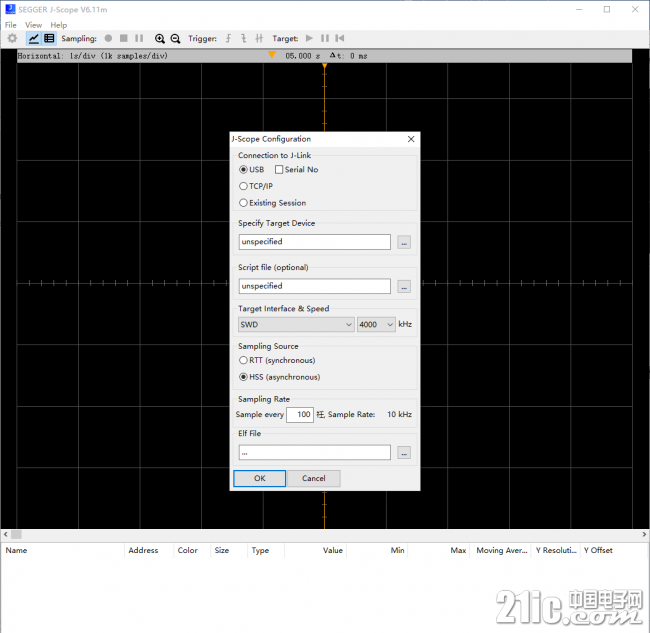This screenshot has height=633, width=650.
Task: Click the horizontal scrollbar thumb
Action: pyautogui.click(x=16, y=535)
